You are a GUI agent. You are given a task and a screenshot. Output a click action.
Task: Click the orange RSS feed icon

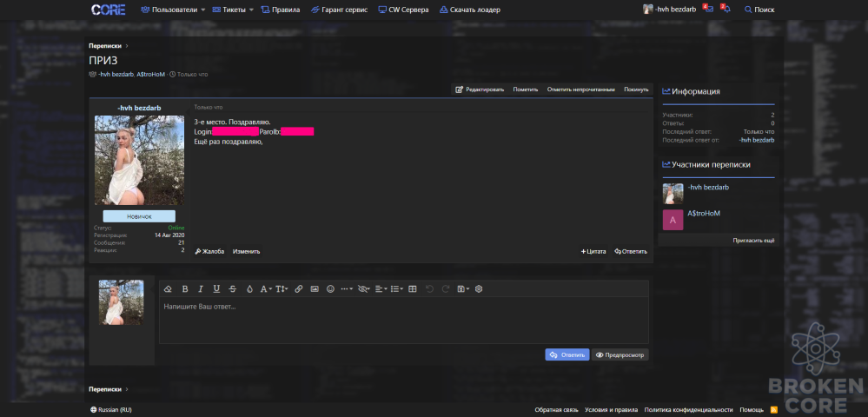click(x=774, y=410)
